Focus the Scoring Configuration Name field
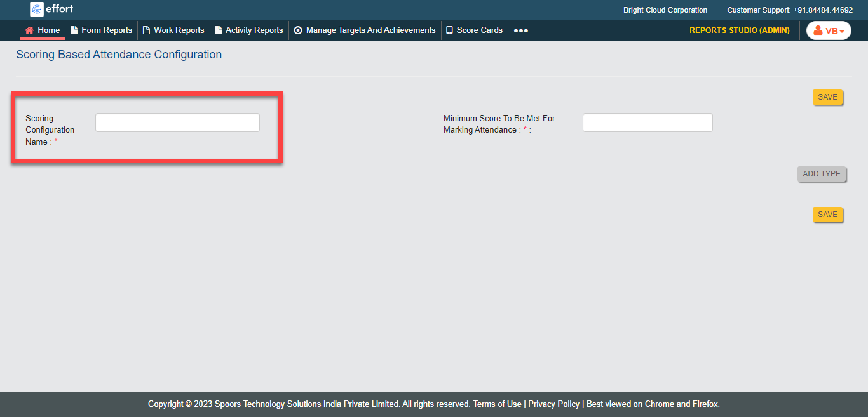This screenshot has width=868, height=417. point(177,122)
